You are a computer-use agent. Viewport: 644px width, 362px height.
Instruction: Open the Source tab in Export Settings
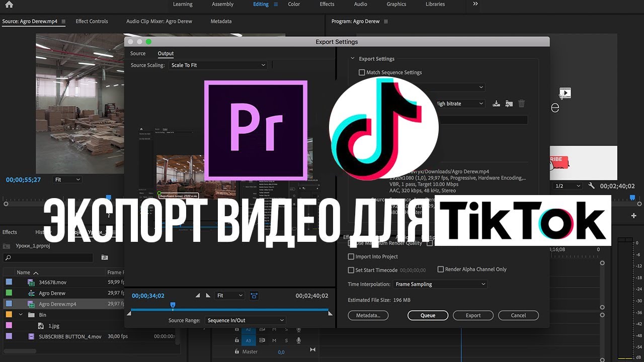tap(138, 53)
